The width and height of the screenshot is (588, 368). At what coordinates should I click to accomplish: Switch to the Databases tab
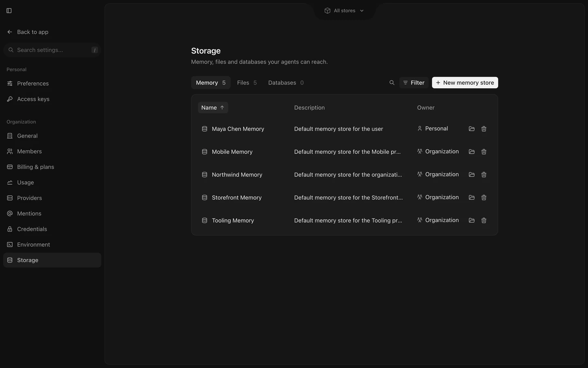click(x=286, y=83)
